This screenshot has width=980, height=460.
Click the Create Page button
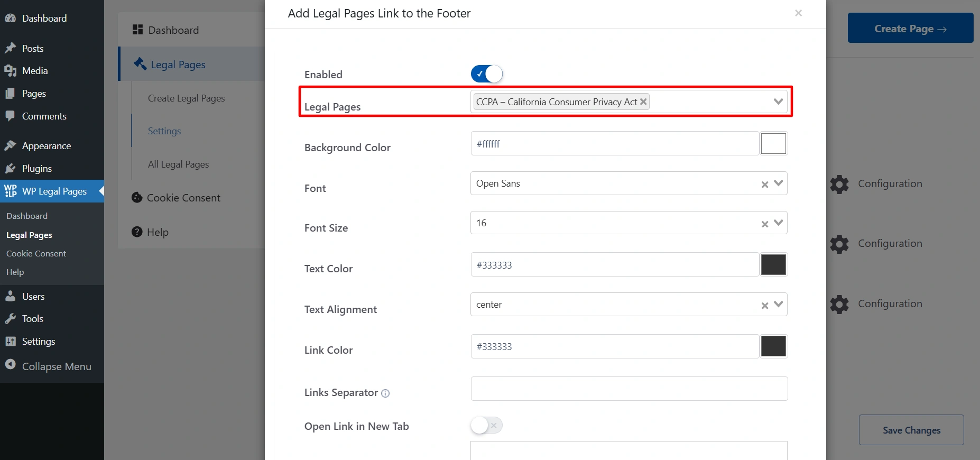(910, 28)
